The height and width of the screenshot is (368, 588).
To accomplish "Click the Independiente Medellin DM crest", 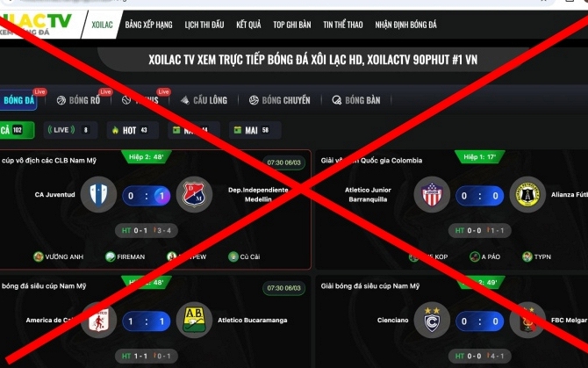I will tap(194, 195).
